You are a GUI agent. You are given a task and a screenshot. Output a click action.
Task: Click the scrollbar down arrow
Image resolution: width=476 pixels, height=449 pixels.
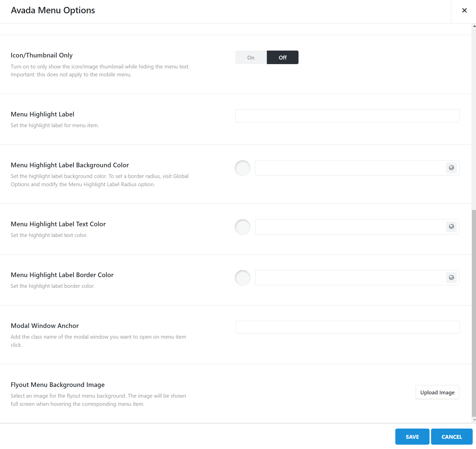coord(474,420)
